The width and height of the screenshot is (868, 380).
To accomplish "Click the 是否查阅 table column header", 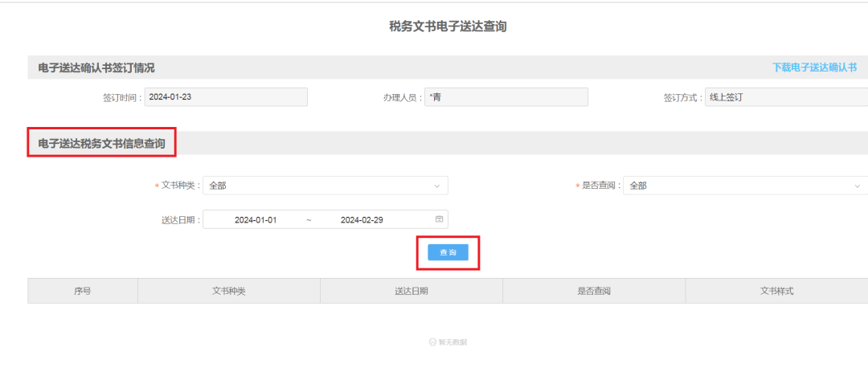I will pyautogui.click(x=594, y=291).
